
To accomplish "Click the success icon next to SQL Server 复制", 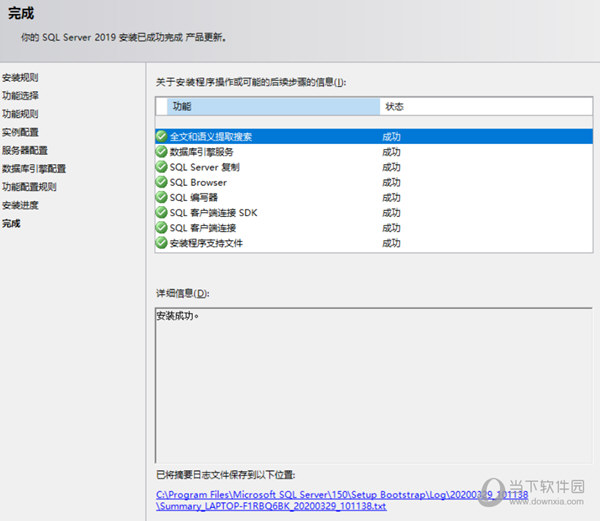I will pyautogui.click(x=161, y=167).
